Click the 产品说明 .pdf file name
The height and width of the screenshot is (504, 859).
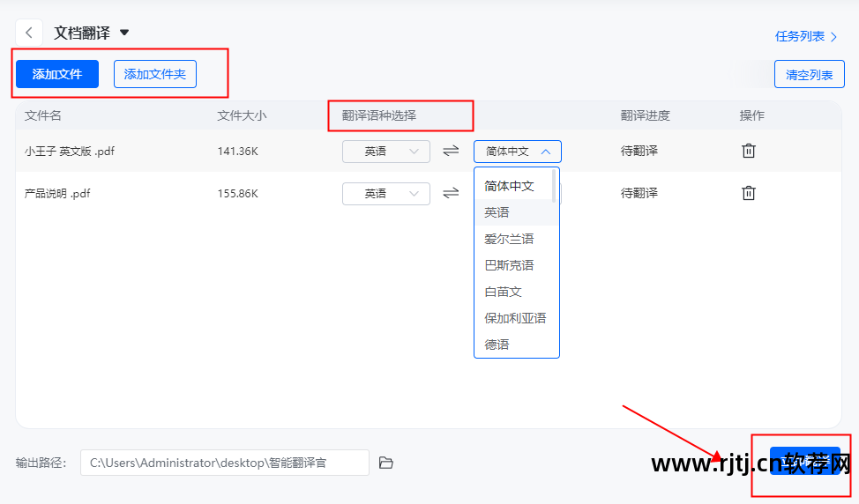(57, 193)
